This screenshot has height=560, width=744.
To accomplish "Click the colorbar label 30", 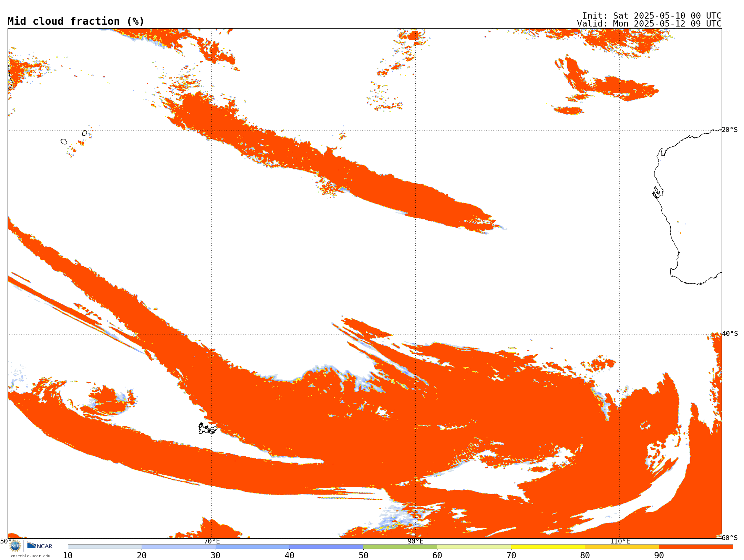I will [216, 556].
